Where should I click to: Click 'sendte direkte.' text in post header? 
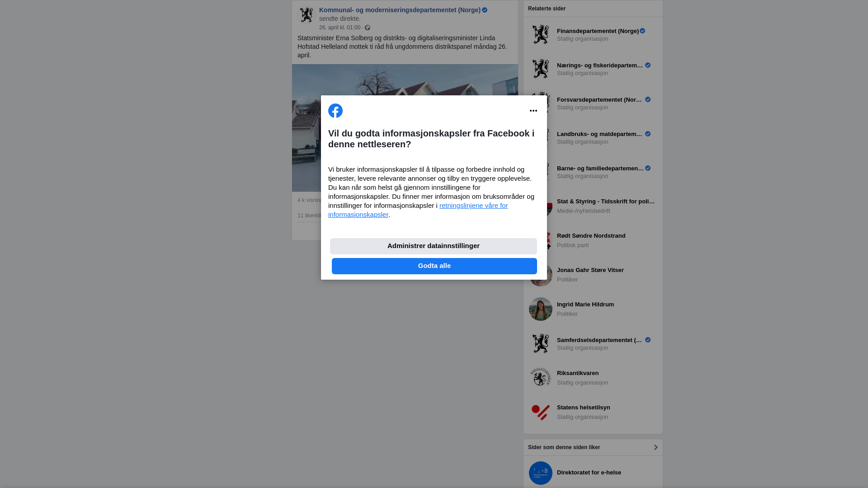pyautogui.click(x=340, y=19)
